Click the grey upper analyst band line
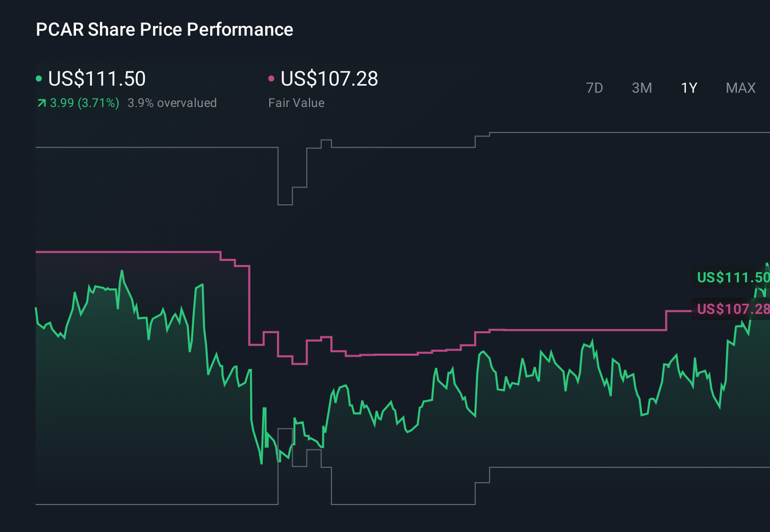The image size is (770, 532). pyautogui.click(x=153, y=147)
